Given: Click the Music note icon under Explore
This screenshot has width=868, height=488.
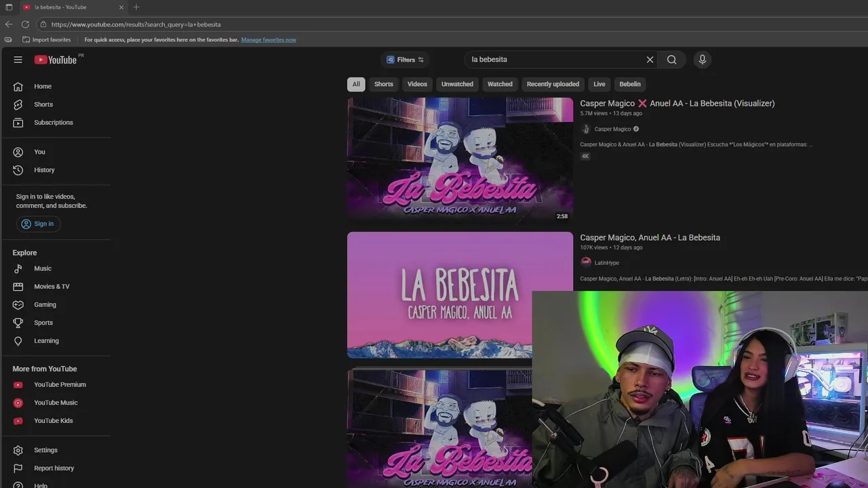Looking at the screenshot, I should (18, 268).
